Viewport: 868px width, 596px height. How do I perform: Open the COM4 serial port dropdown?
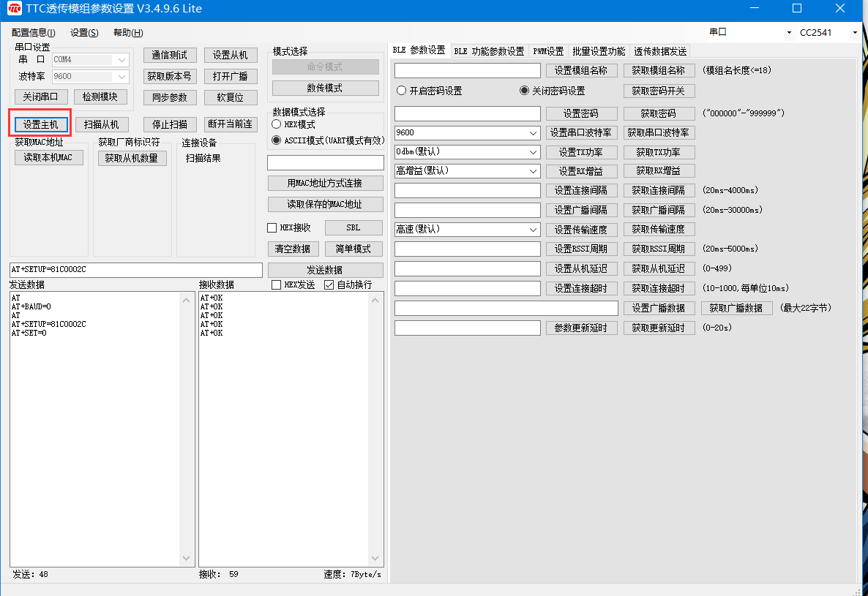(x=121, y=60)
